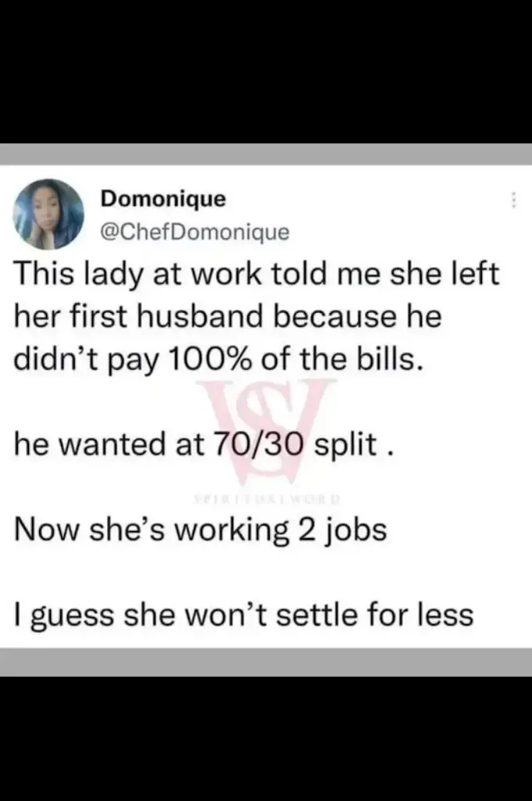Click the gray bar below the tweet
The height and width of the screenshot is (801, 532).
click(x=266, y=662)
